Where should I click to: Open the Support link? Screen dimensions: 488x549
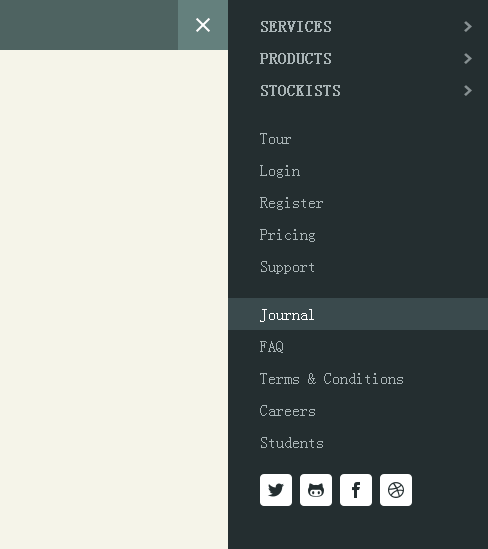pos(287,267)
